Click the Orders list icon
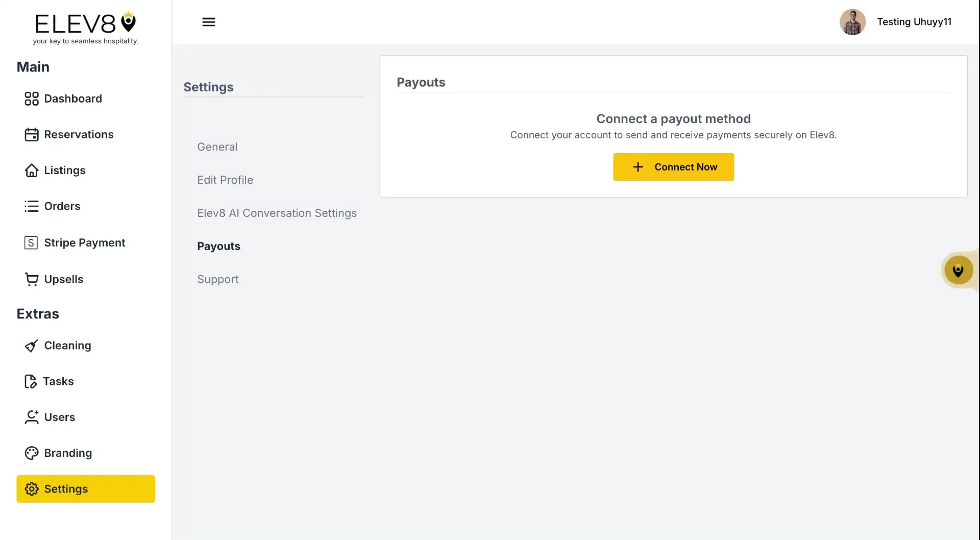The image size is (980, 540). coord(31,206)
